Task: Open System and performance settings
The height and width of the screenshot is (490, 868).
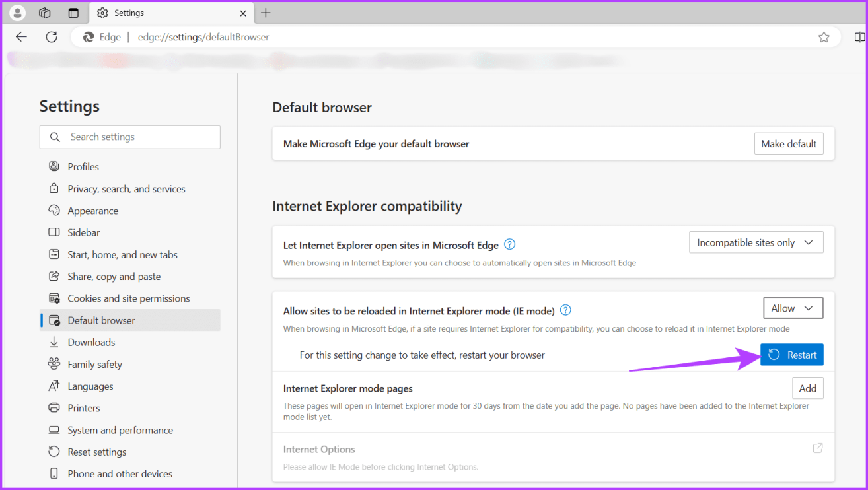Action: coord(130,430)
